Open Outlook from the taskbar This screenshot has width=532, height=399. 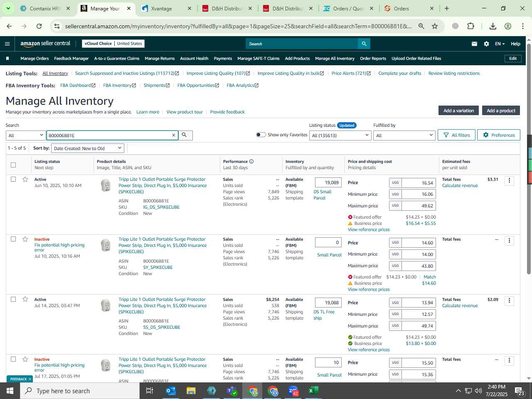[170, 391]
